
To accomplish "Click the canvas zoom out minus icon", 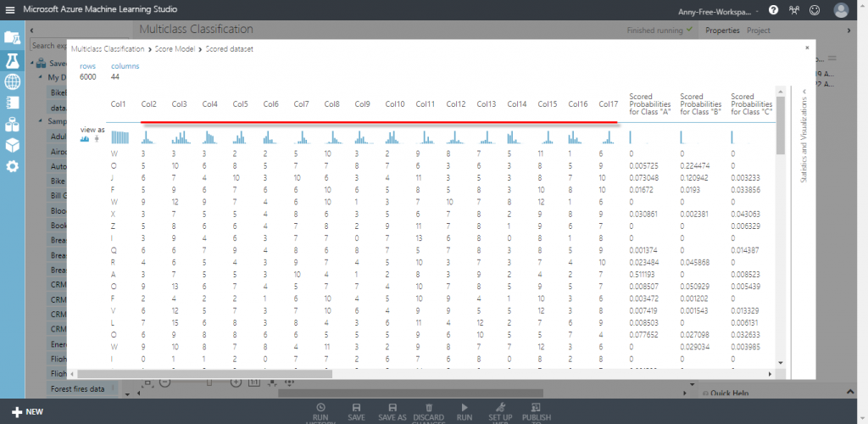I will 164,382.
